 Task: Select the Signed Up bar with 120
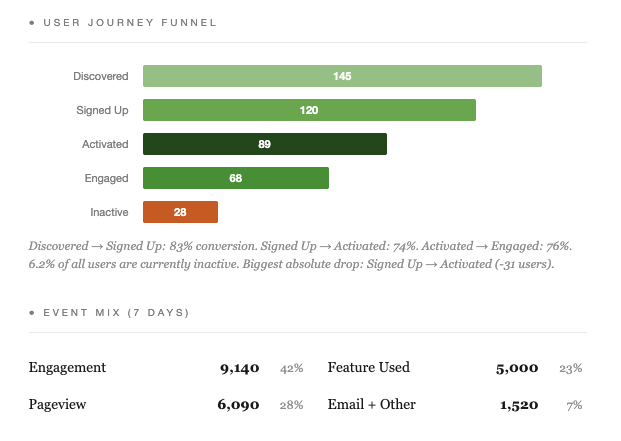click(x=309, y=110)
